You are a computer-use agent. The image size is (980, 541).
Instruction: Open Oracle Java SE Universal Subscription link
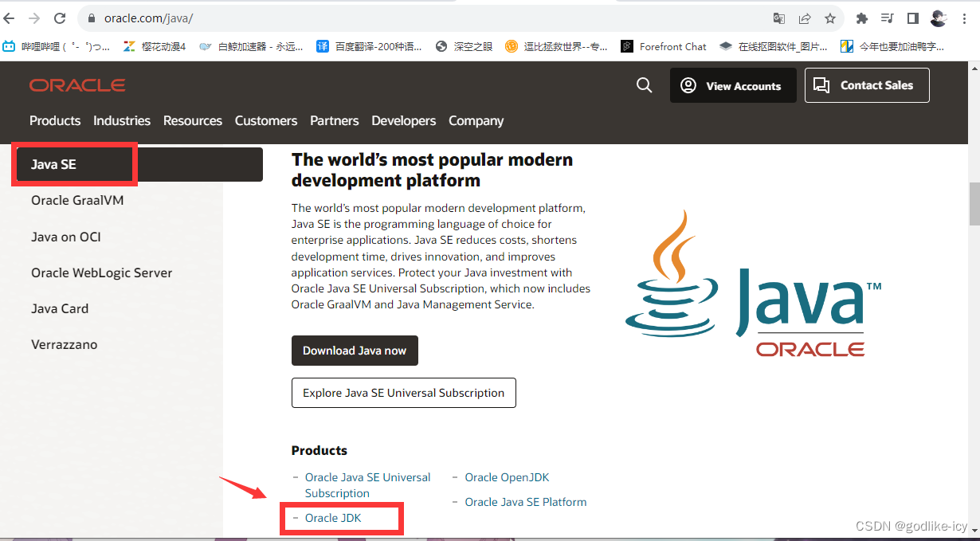[x=367, y=485]
